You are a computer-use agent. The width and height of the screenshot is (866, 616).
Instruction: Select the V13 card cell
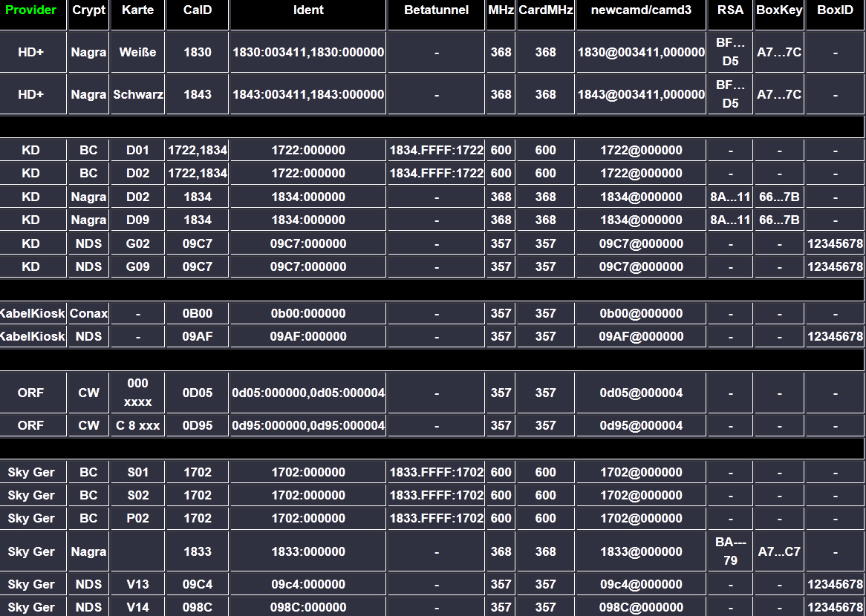[x=137, y=584]
